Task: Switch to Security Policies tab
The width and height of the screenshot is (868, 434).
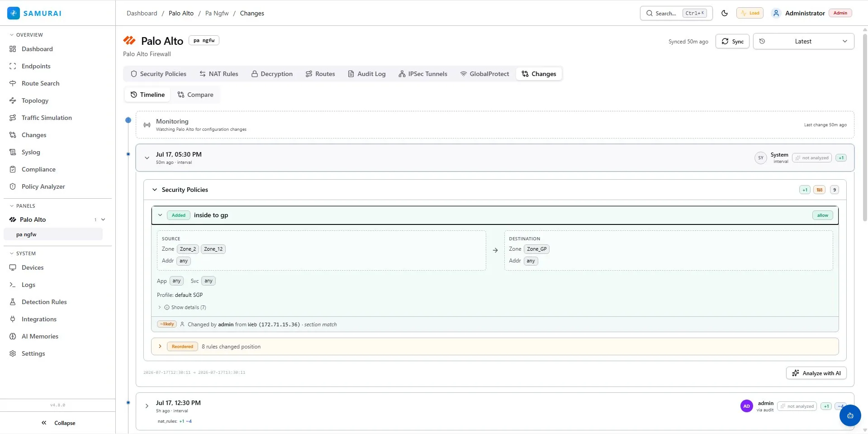Action: coord(158,74)
